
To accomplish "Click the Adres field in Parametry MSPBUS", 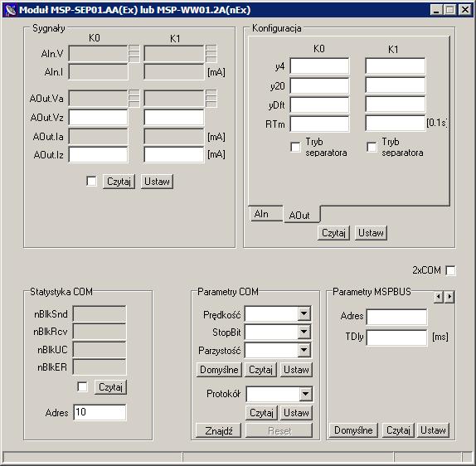I will click(x=396, y=317).
